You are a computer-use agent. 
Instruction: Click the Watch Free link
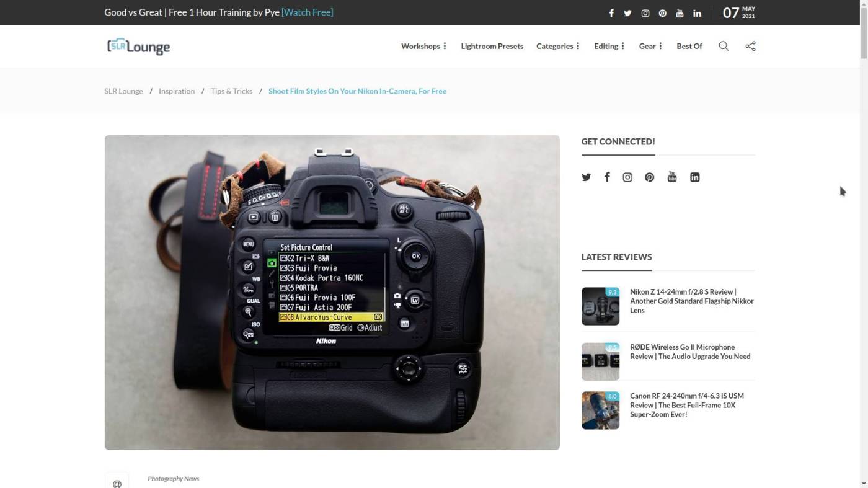(x=308, y=12)
